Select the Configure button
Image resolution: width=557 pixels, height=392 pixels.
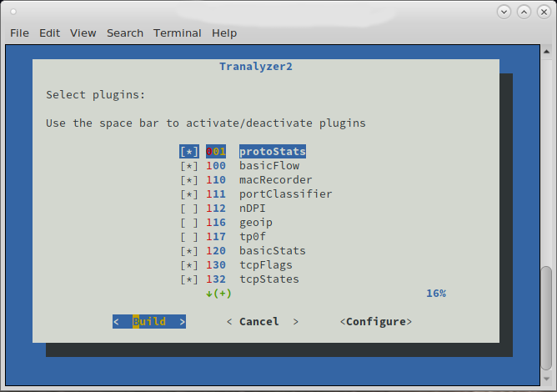pyautogui.click(x=376, y=322)
